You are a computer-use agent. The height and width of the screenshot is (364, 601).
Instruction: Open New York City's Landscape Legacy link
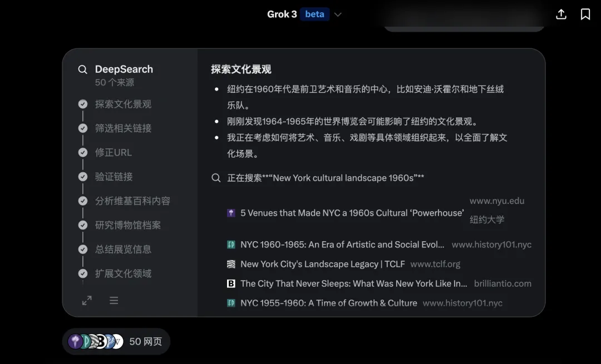pyautogui.click(x=322, y=264)
